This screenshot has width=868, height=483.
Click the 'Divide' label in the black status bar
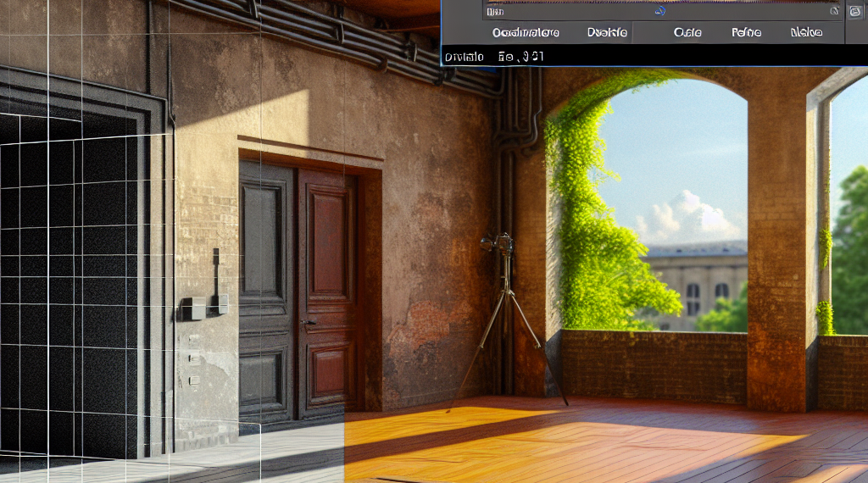(465, 57)
